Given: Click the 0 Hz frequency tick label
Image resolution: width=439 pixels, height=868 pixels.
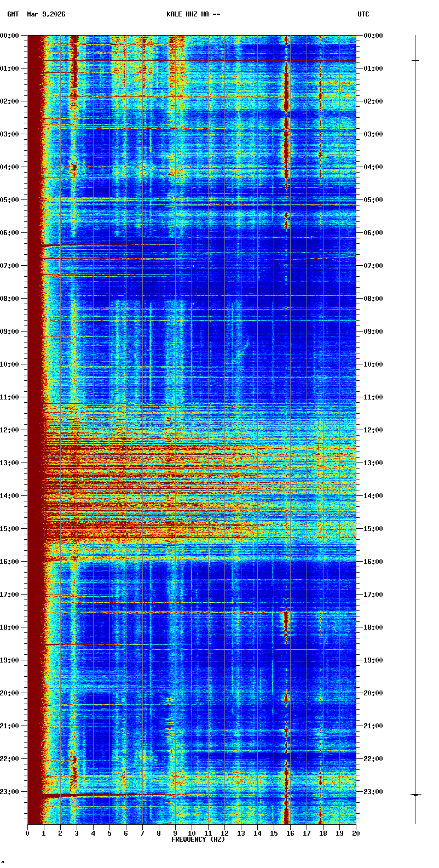Looking at the screenshot, I should click(27, 833).
